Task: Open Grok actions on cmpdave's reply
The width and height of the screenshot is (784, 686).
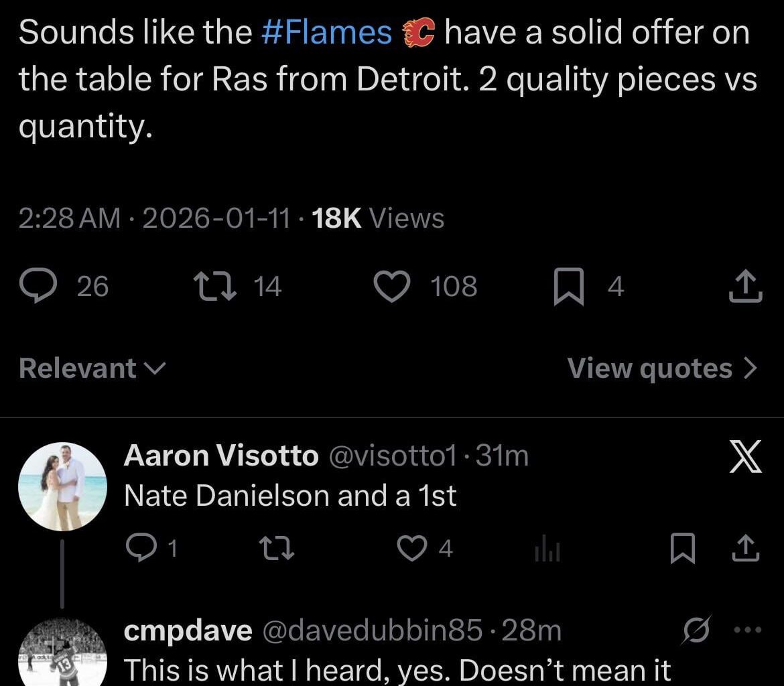Action: tap(697, 628)
